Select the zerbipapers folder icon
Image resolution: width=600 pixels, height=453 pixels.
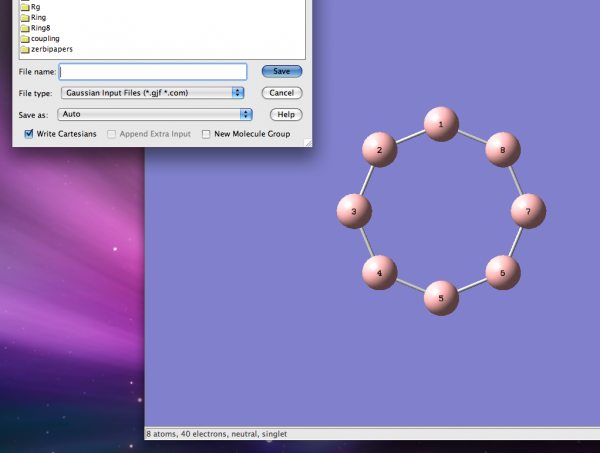[25, 49]
